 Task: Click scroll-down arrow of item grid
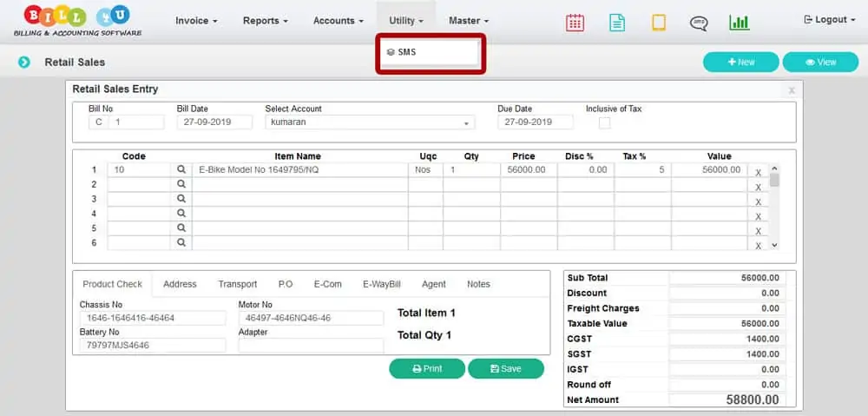pos(774,245)
